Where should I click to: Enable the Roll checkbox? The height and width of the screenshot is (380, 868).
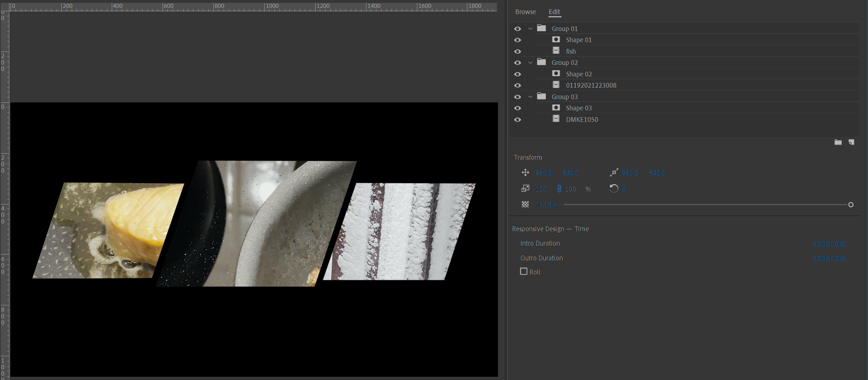point(524,271)
